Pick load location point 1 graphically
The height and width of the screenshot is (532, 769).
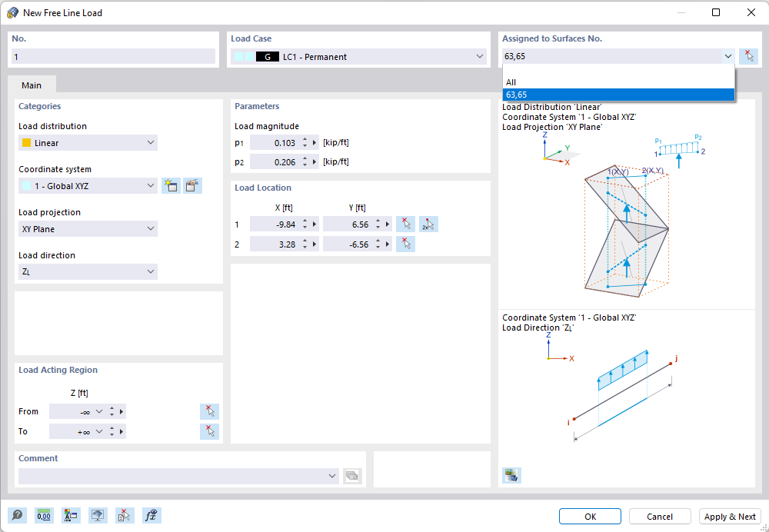(405, 224)
